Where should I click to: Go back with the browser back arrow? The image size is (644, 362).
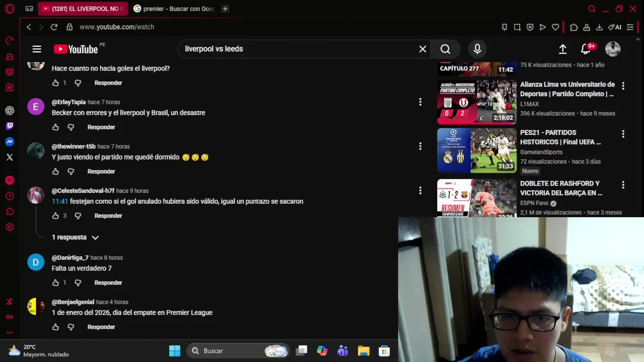[29, 27]
